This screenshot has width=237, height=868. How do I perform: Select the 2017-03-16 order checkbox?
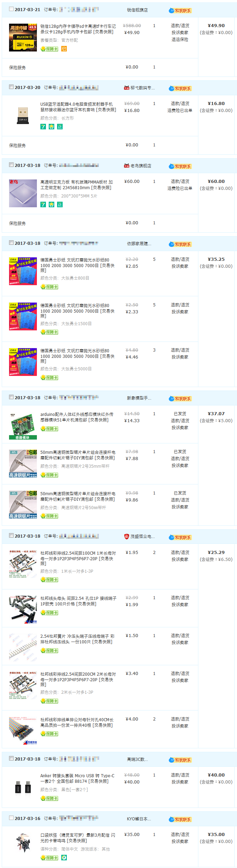[11, 818]
